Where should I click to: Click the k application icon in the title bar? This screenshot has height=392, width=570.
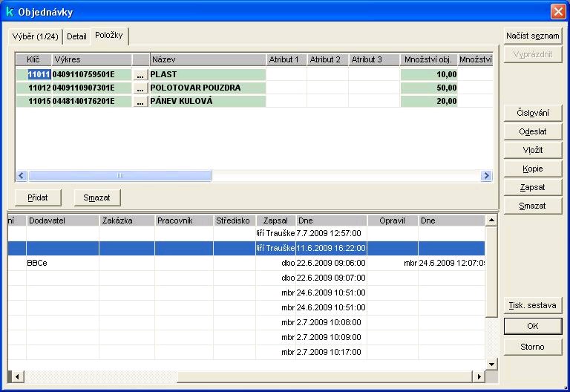[10, 12]
